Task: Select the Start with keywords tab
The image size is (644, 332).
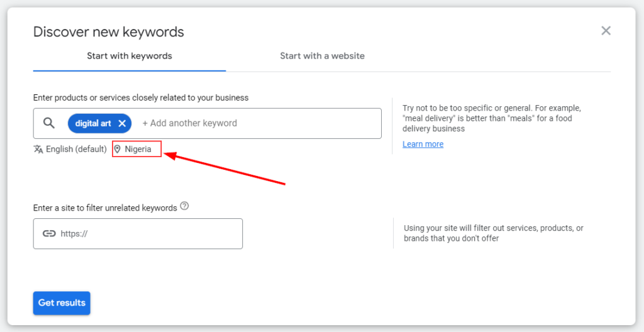Action: point(130,56)
